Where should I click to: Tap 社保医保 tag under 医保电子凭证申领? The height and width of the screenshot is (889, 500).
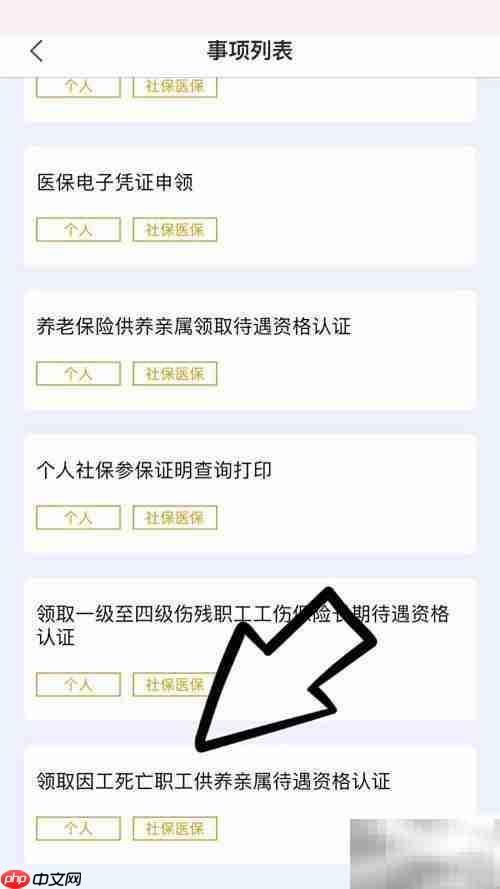click(175, 230)
